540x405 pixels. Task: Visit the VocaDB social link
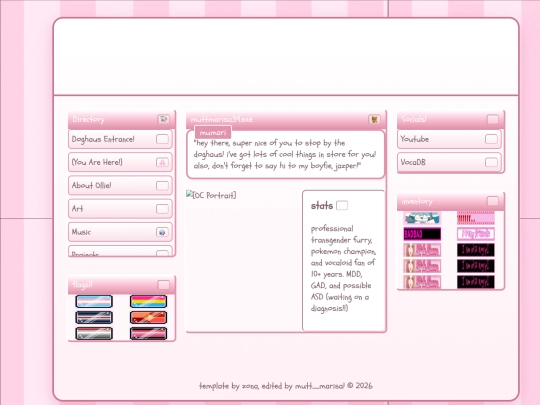(449, 162)
